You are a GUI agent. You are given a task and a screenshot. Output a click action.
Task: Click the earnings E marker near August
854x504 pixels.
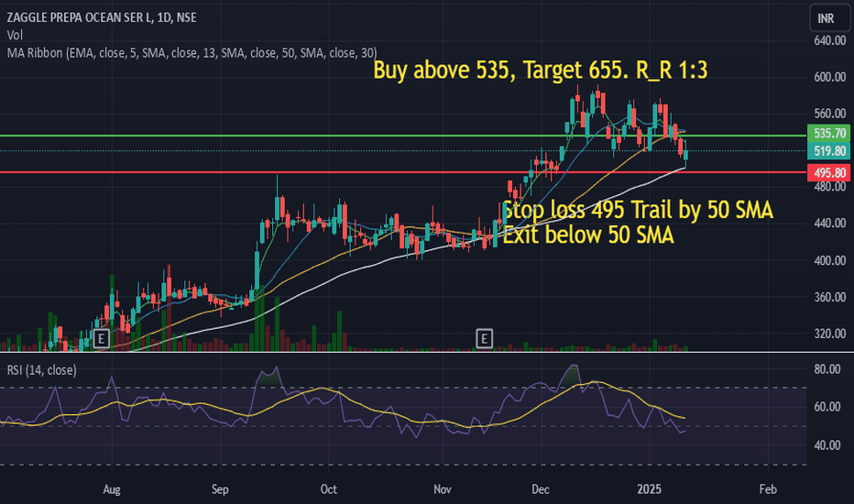point(102,338)
